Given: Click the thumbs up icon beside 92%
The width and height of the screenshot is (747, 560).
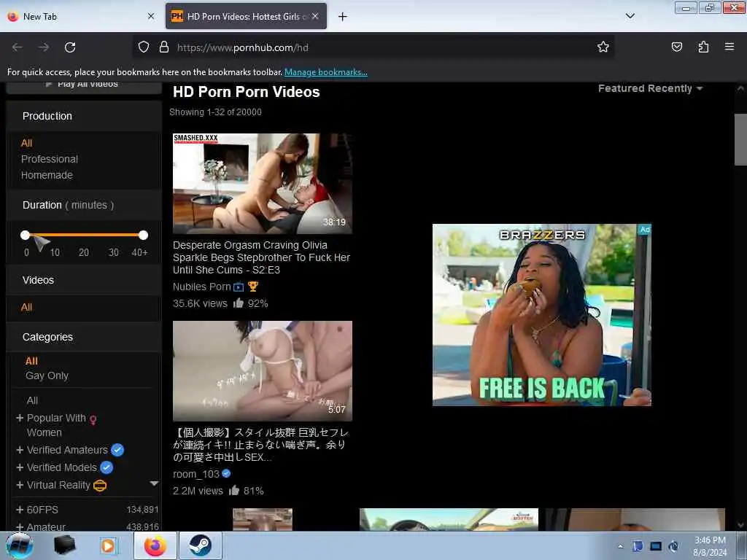Looking at the screenshot, I should point(239,303).
